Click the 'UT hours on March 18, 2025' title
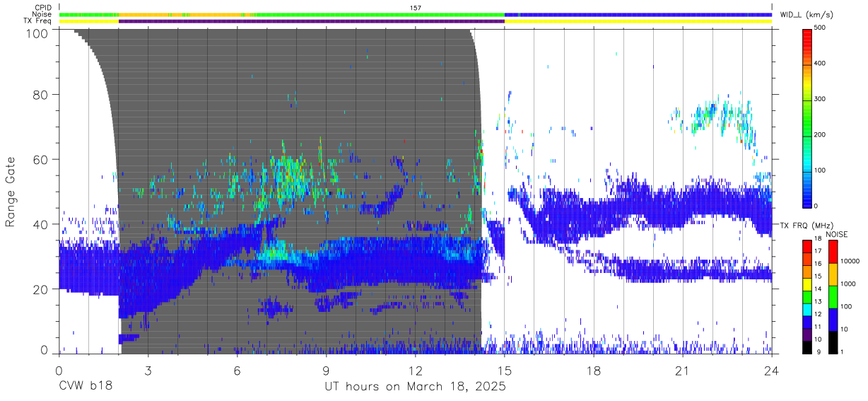This screenshot has width=868, height=401. point(415,387)
